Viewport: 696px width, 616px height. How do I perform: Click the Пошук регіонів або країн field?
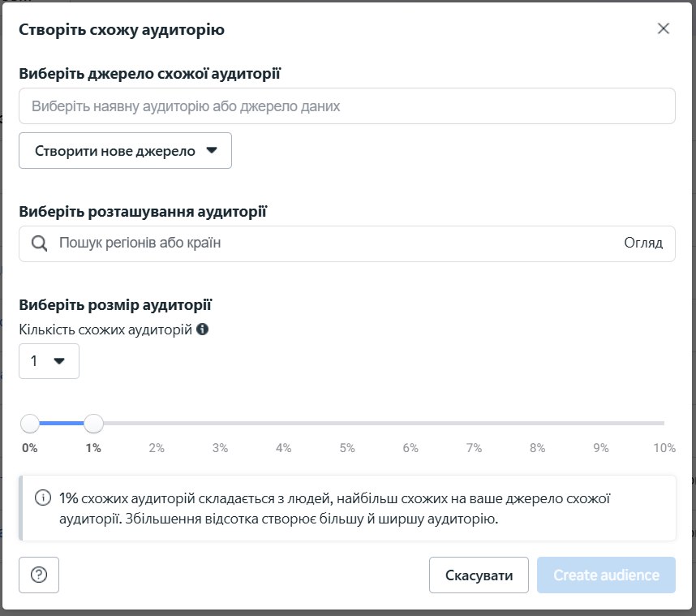point(324,243)
